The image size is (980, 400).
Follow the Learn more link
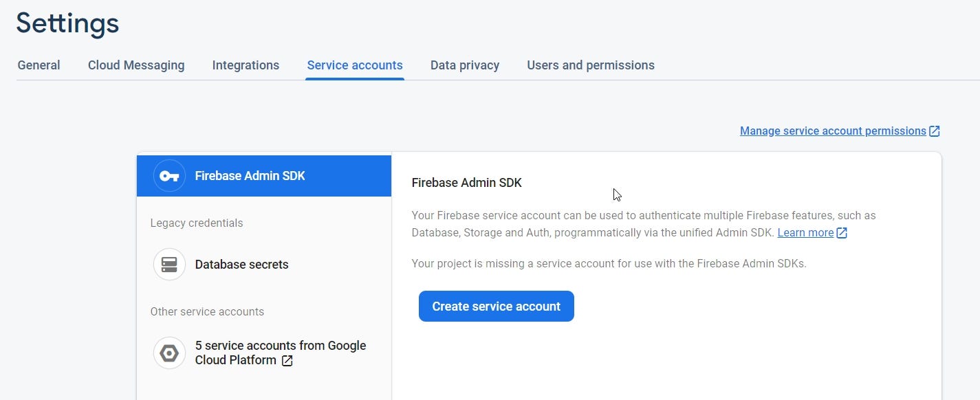tap(805, 233)
